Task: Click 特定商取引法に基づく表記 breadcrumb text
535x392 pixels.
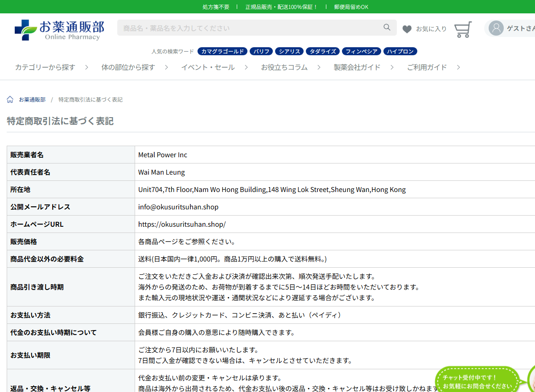Action: pos(91,100)
